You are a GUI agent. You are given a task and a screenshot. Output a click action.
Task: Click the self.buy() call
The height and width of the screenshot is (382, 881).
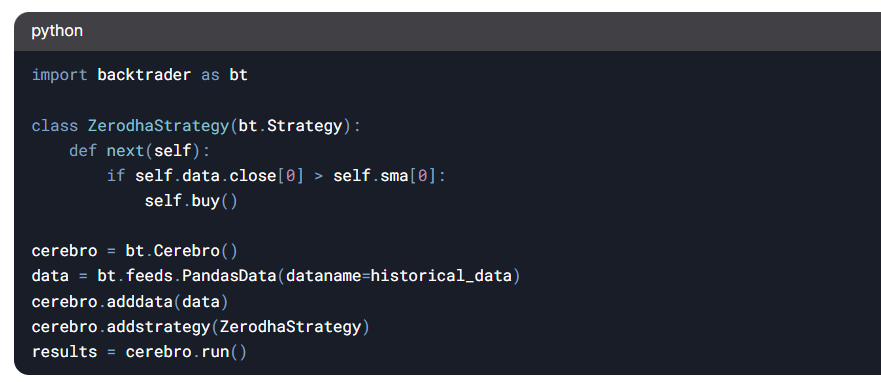[191, 201]
